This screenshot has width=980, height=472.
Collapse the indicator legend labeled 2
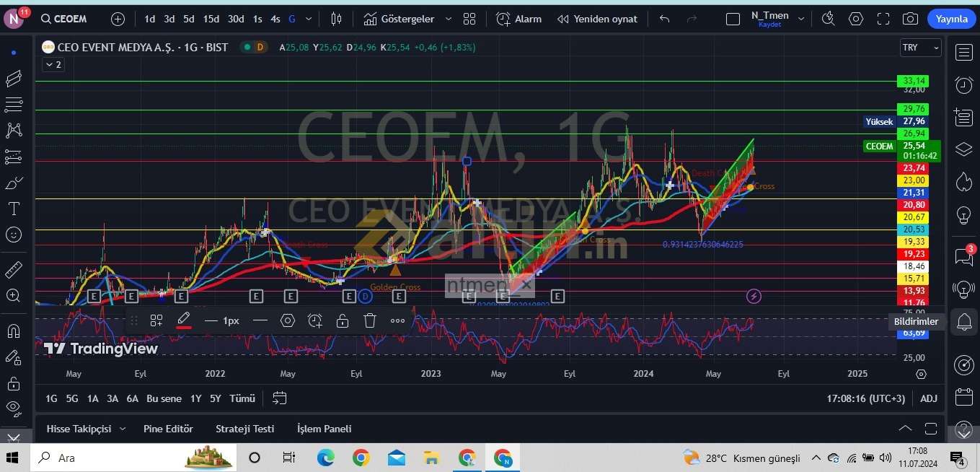[x=53, y=64]
